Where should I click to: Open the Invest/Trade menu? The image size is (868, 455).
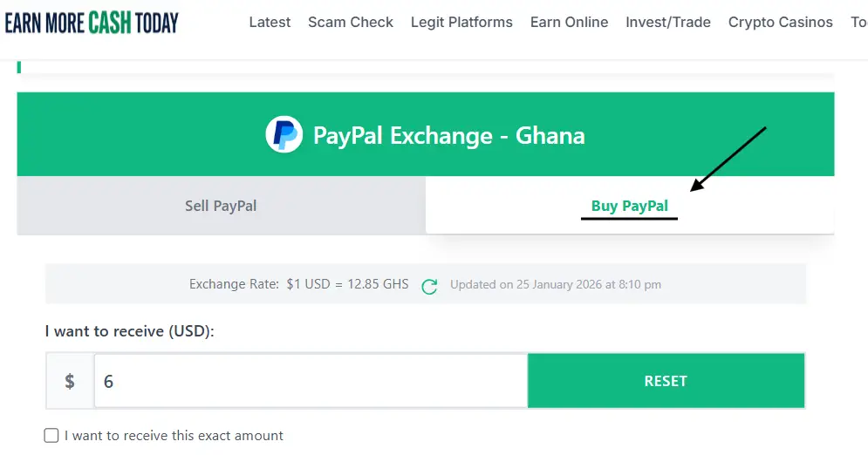tap(668, 23)
